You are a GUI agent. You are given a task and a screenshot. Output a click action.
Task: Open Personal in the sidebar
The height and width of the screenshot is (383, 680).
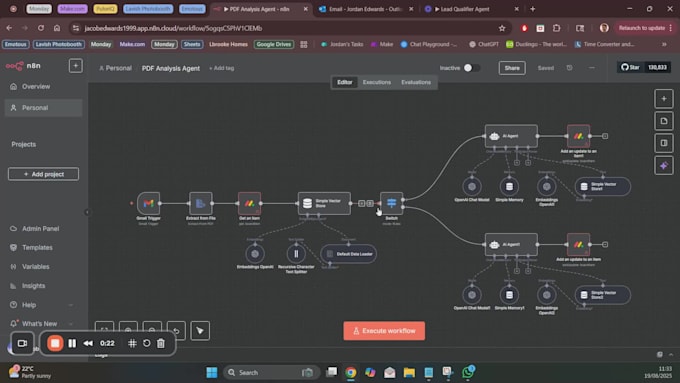(43, 108)
